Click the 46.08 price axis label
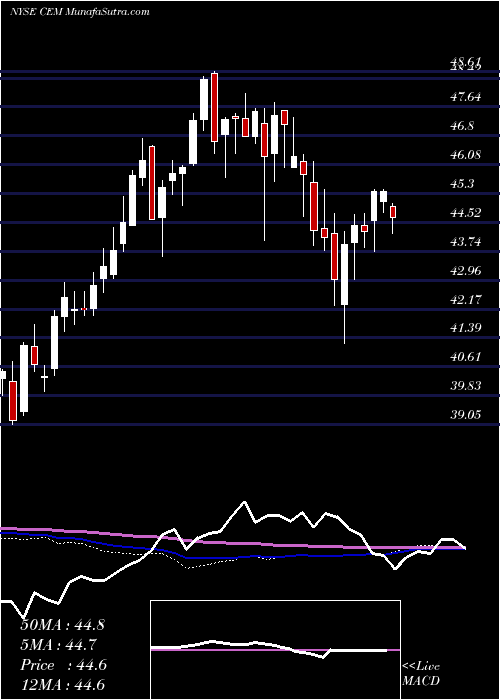Viewport: 500px width, 700px height. (466, 155)
